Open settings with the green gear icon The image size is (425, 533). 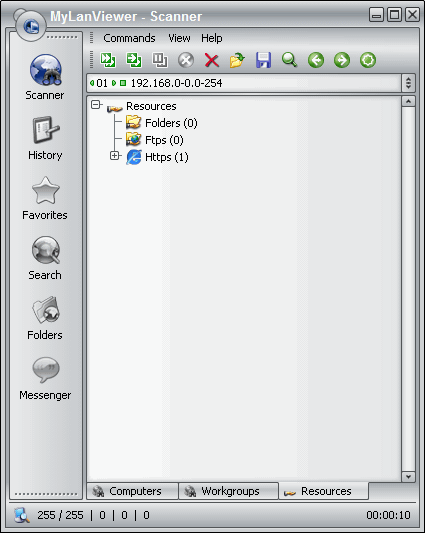coord(368,60)
